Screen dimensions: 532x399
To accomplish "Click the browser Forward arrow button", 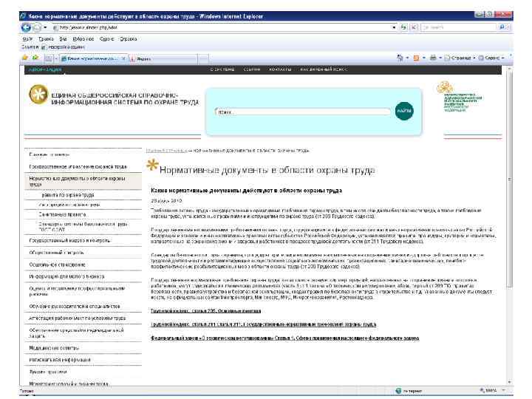I will pos(37,27).
